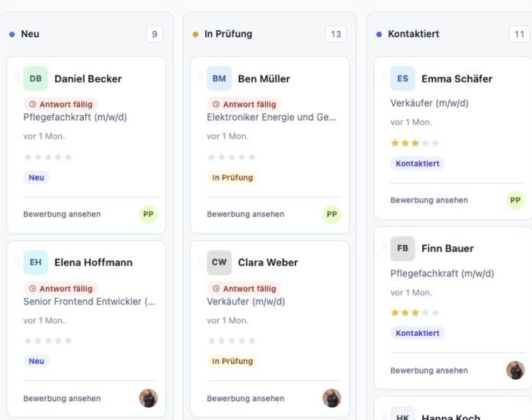Click the In Prüfung column header
Image resolution: width=532 pixels, height=420 pixels.
coord(228,34)
